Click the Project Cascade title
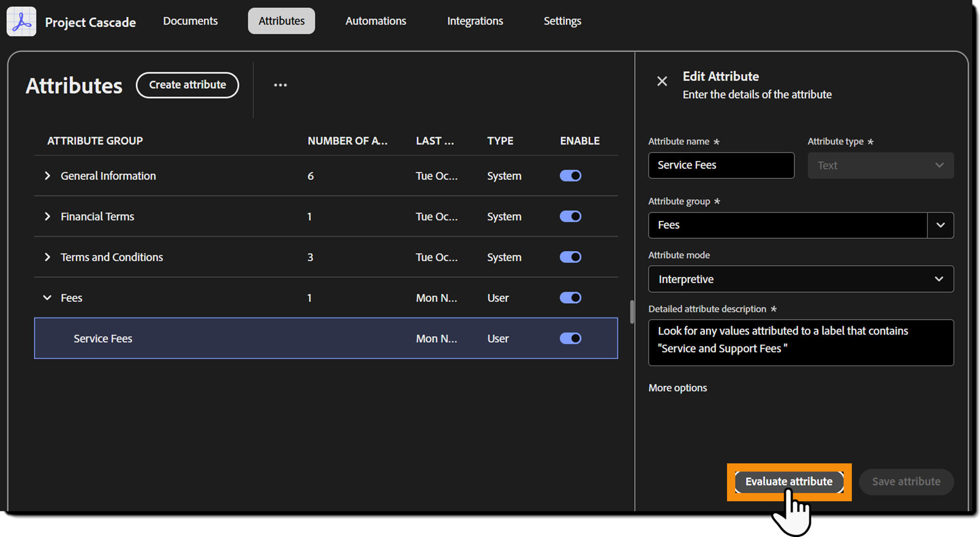The image size is (980, 537). 91,22
